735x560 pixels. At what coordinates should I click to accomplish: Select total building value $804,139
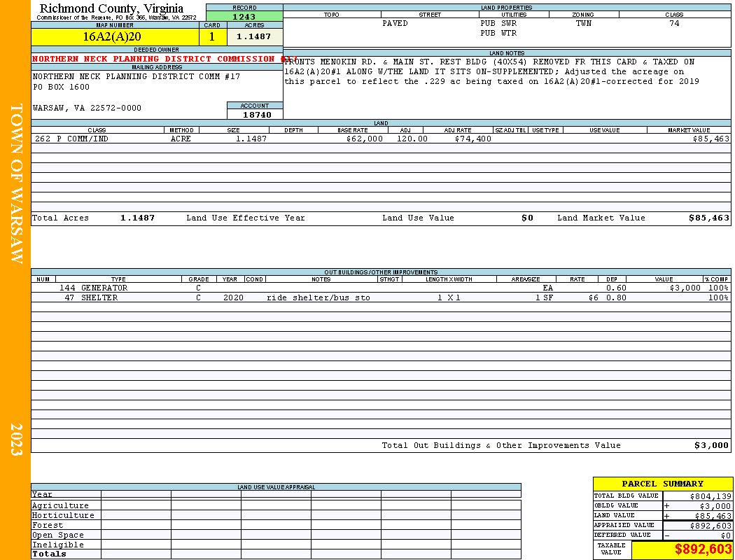coord(710,496)
